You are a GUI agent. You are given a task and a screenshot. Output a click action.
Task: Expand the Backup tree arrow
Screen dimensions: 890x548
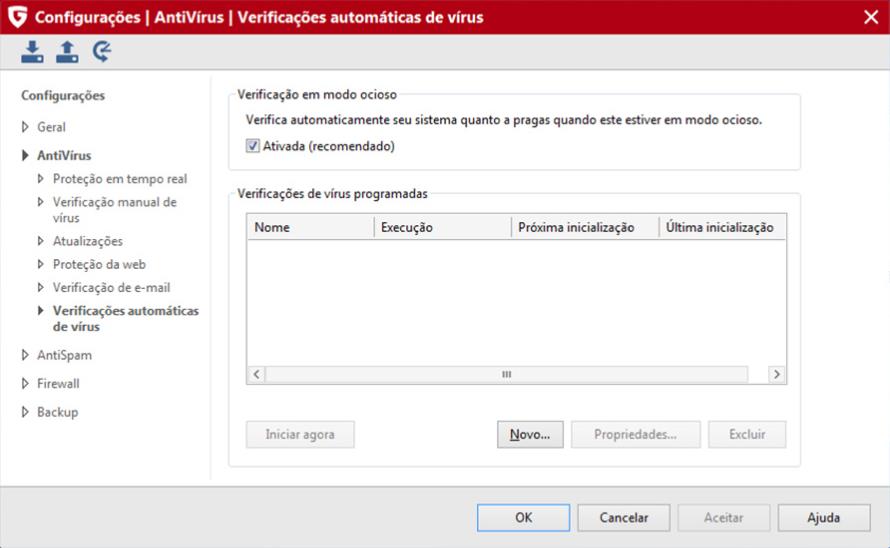25,412
